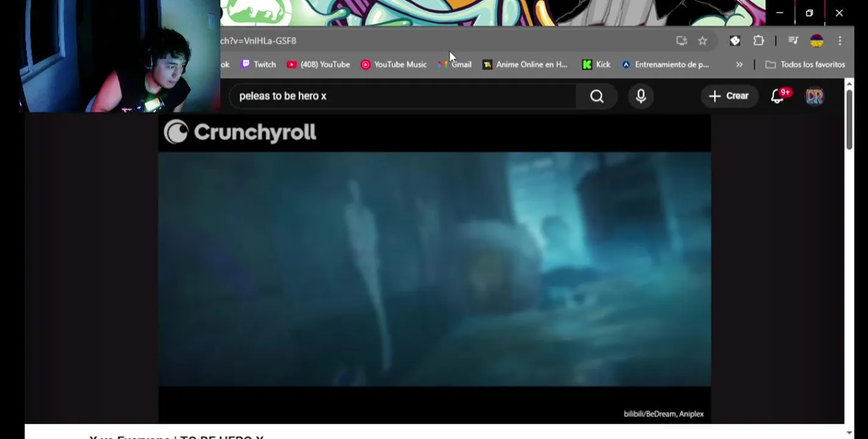This screenshot has height=439, width=868.
Task: Click the address bar URL text
Action: point(259,41)
